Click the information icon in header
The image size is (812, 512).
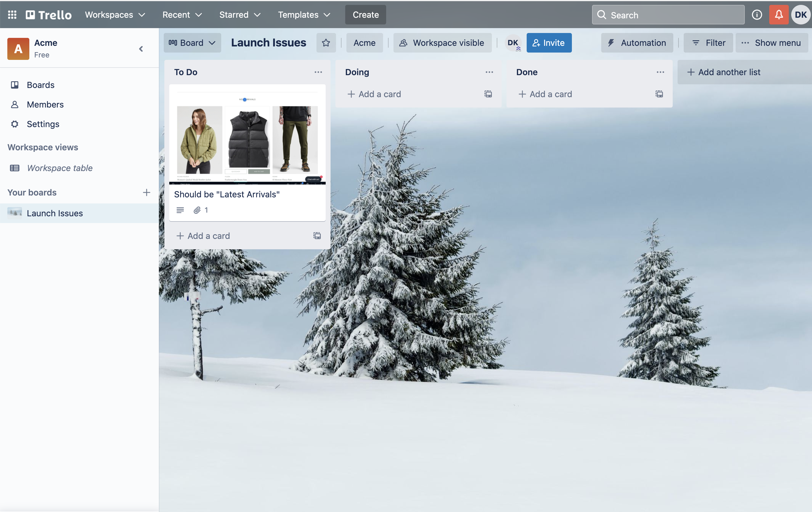(757, 14)
